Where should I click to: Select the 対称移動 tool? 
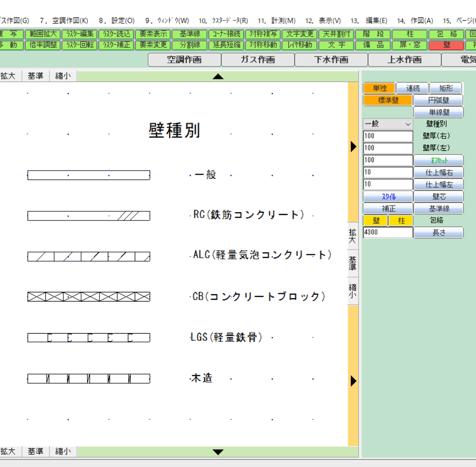point(263,45)
